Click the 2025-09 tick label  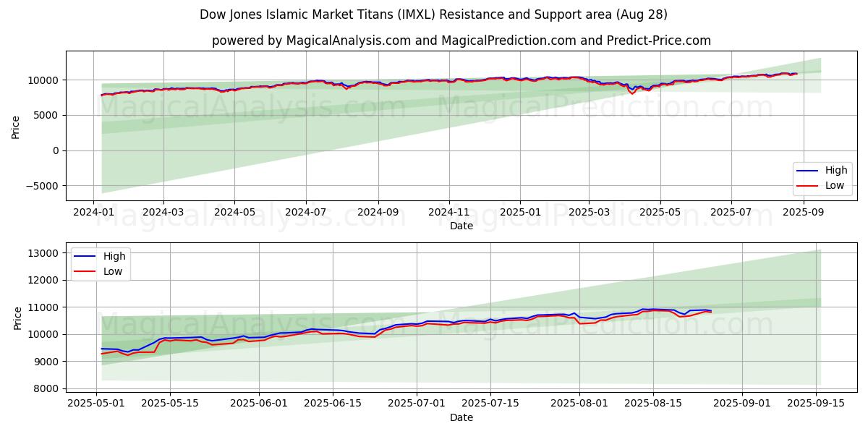(803, 212)
